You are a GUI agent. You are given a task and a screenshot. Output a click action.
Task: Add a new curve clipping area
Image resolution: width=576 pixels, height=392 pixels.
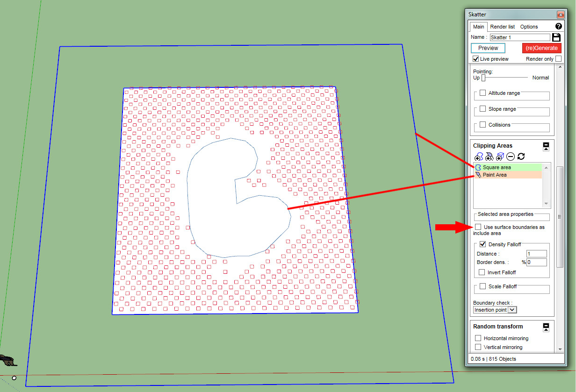[x=478, y=157]
